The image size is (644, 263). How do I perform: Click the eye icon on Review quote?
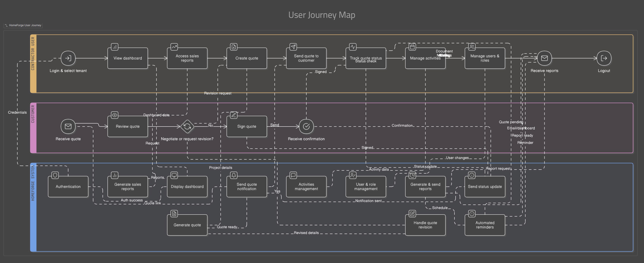[114, 115]
